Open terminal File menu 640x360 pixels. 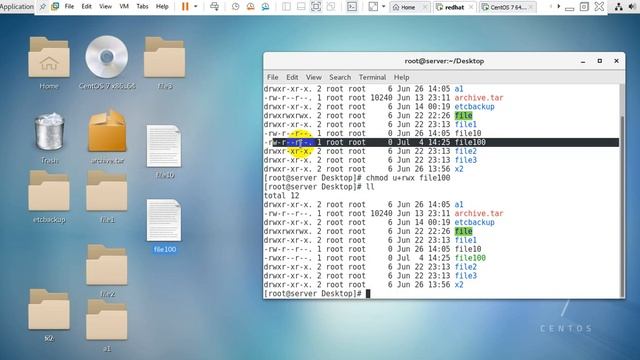[273, 77]
